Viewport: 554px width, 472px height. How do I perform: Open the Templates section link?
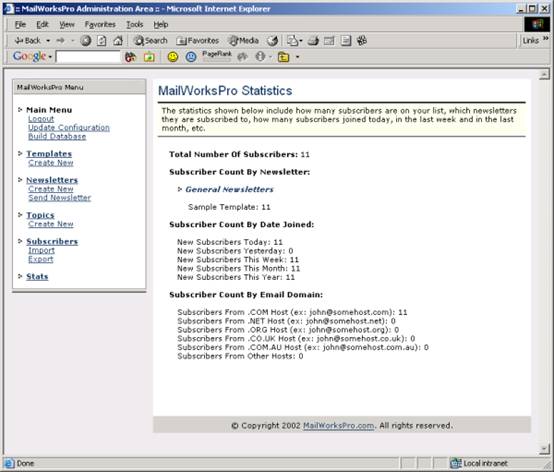pyautogui.click(x=49, y=154)
